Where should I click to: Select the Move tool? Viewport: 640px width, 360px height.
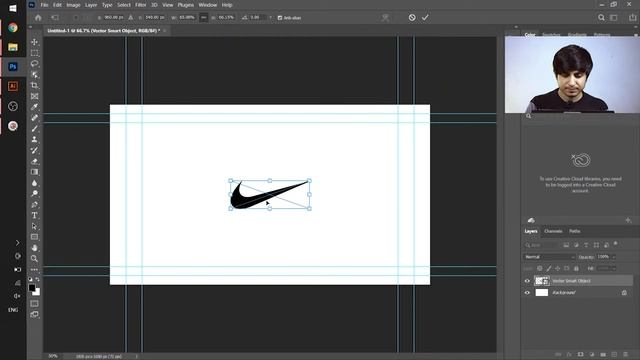click(x=34, y=42)
